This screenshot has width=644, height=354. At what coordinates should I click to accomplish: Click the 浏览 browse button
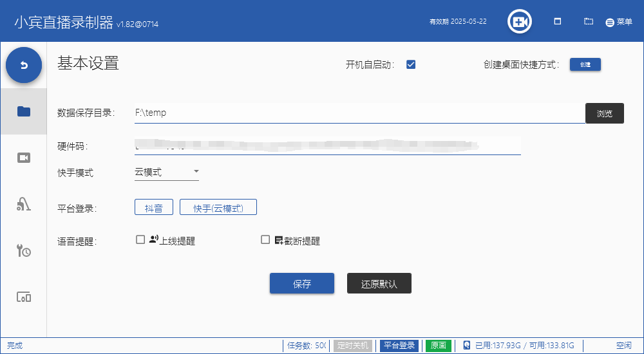[605, 113]
